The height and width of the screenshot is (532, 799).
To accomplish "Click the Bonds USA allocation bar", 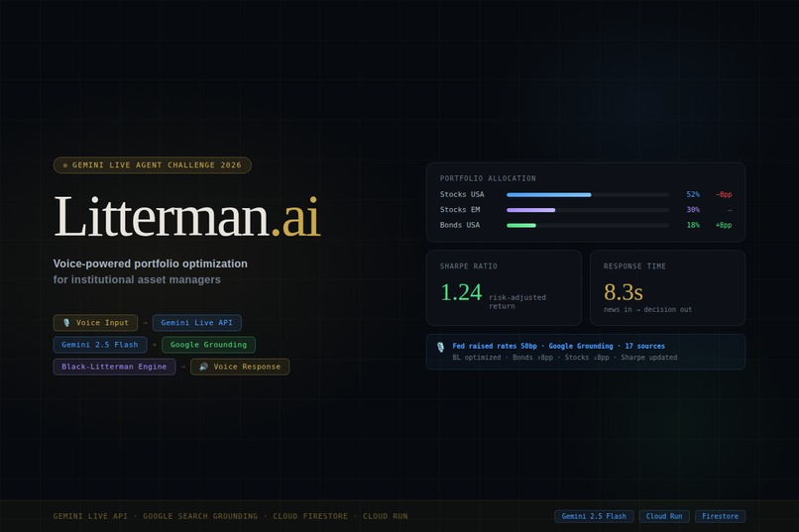I will pyautogui.click(x=588, y=225).
